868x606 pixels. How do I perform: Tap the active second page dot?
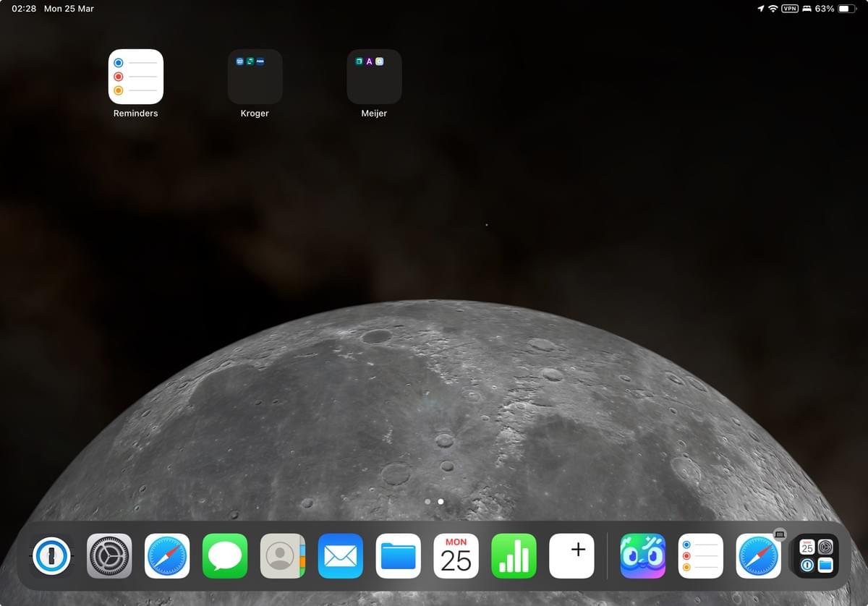pyautogui.click(x=441, y=501)
